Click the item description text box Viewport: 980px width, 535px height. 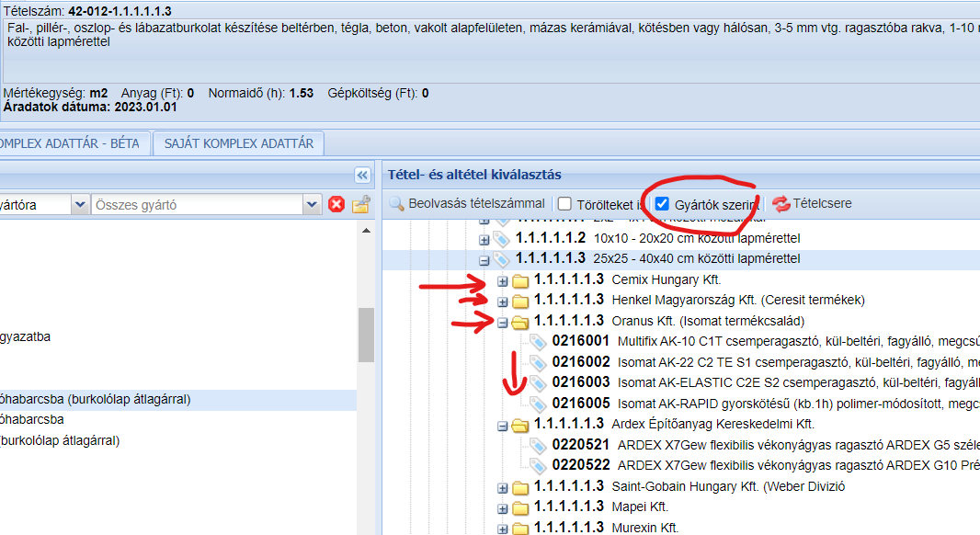pyautogui.click(x=491, y=51)
